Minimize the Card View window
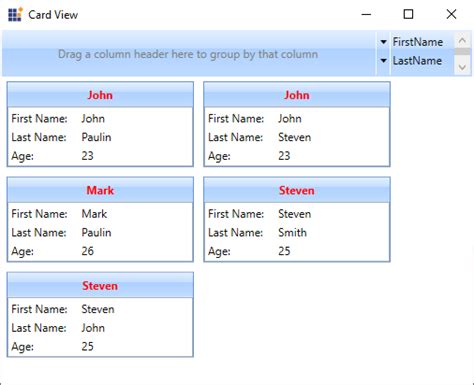The image size is (474, 385). 366,14
